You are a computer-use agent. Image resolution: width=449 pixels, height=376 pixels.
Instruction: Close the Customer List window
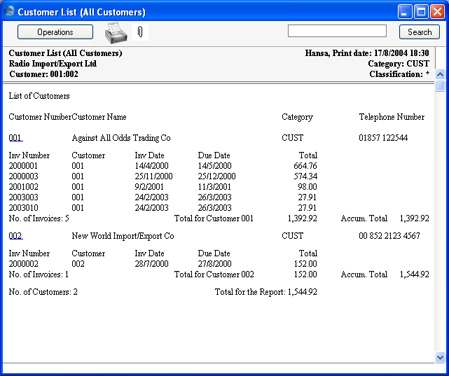[x=437, y=12]
